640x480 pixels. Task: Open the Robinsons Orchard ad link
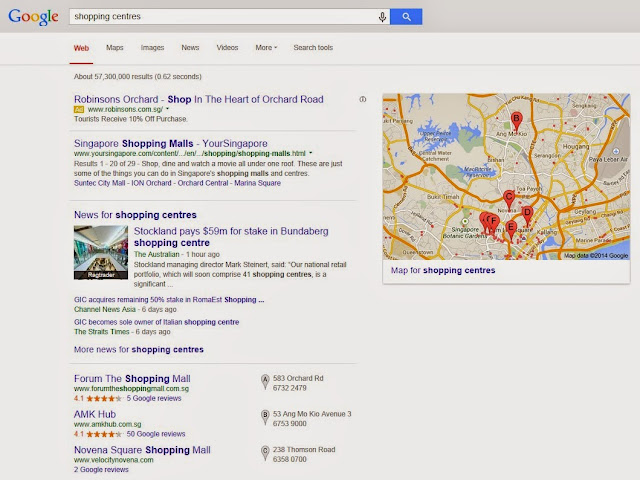(199, 99)
